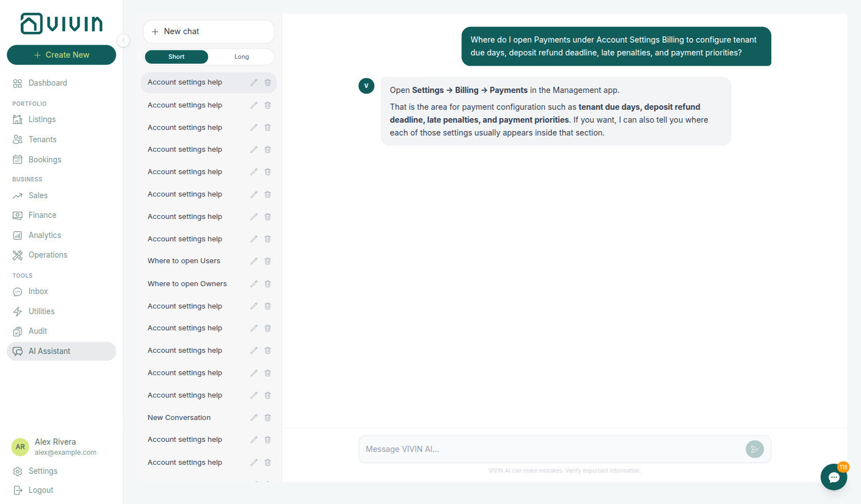Start a New chat
Viewport: 861px width, 504px height.
tap(209, 31)
